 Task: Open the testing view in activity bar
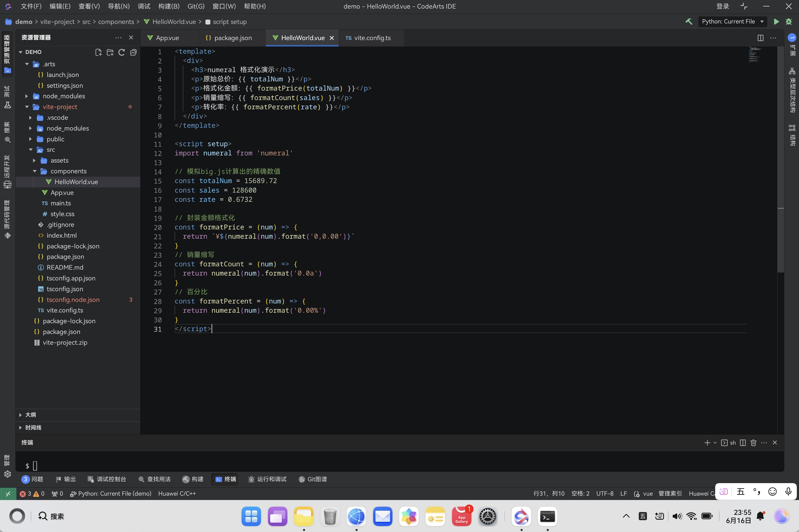coord(8,97)
